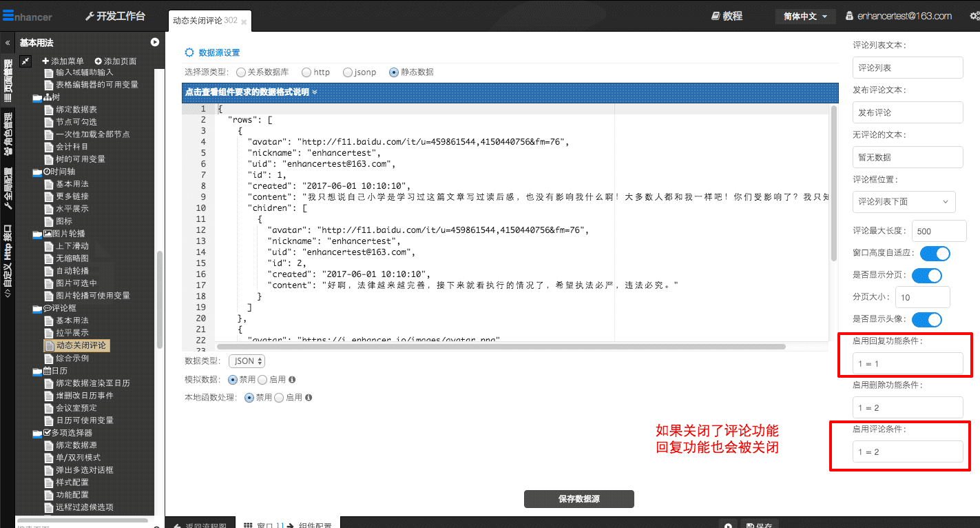Expand 点击查看组件要求的数据格式说明 bar
This screenshot has height=528, width=980.
510,92
